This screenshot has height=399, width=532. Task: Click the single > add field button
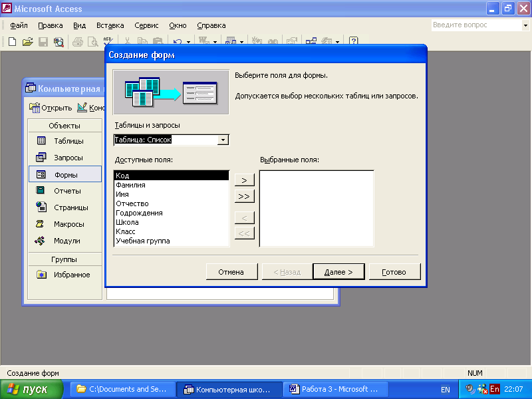tap(244, 180)
